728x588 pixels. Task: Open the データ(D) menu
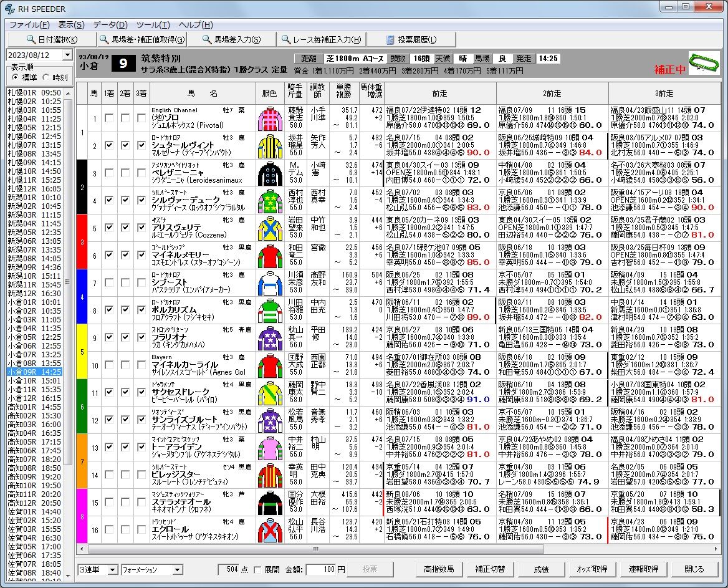coord(110,24)
